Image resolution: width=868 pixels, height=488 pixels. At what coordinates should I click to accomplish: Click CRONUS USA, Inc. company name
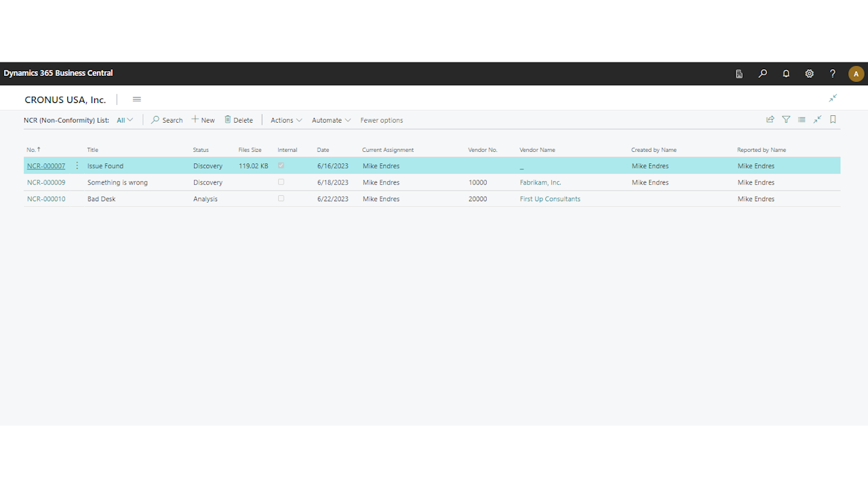(65, 100)
